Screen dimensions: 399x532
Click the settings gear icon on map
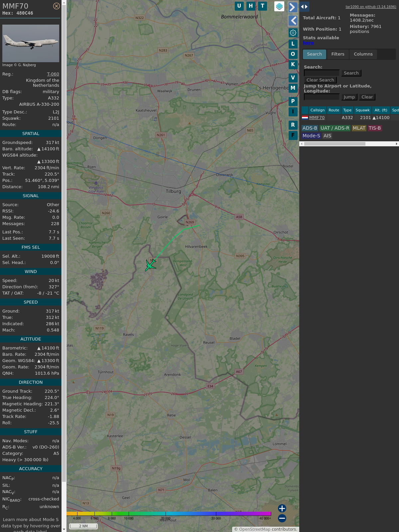(293, 33)
